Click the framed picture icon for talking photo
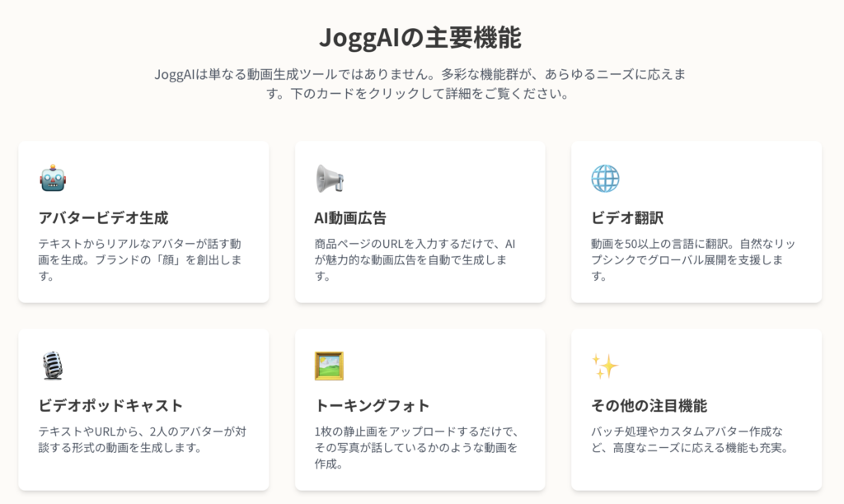 pos(329,366)
